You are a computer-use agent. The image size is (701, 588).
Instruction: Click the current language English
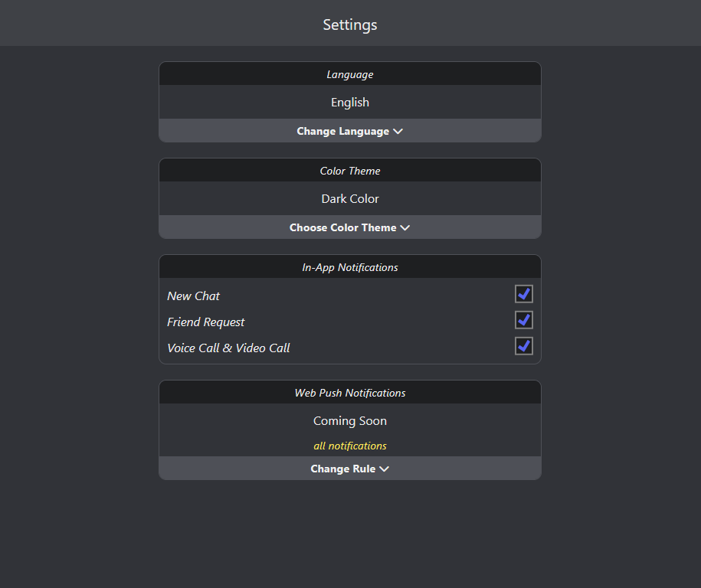(x=350, y=103)
